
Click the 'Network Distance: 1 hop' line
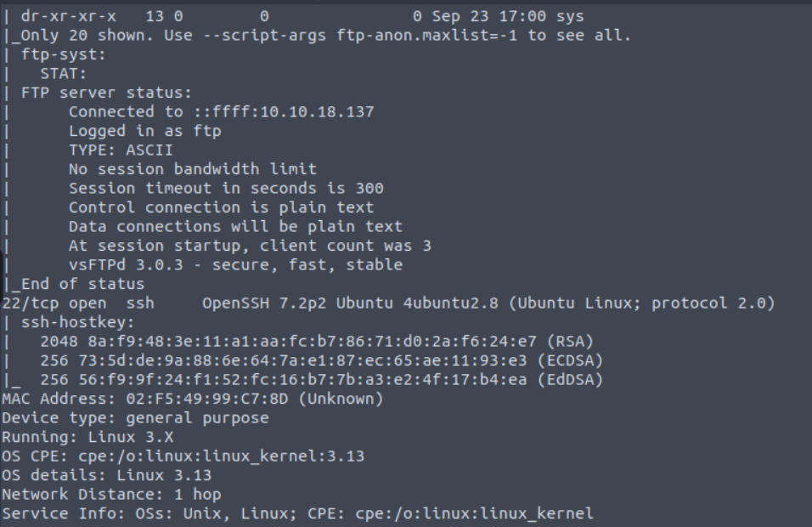click(111, 494)
